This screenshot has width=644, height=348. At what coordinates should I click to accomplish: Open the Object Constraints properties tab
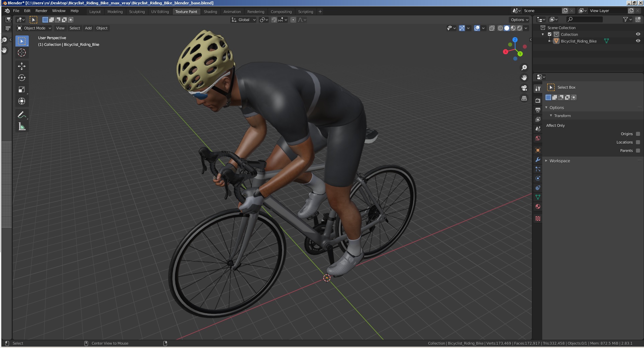[538, 188]
